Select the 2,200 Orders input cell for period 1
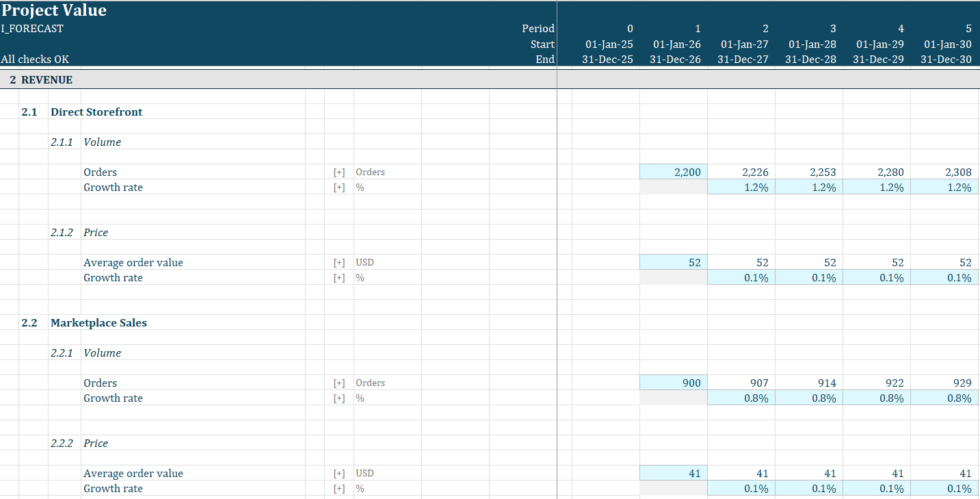 pos(674,172)
